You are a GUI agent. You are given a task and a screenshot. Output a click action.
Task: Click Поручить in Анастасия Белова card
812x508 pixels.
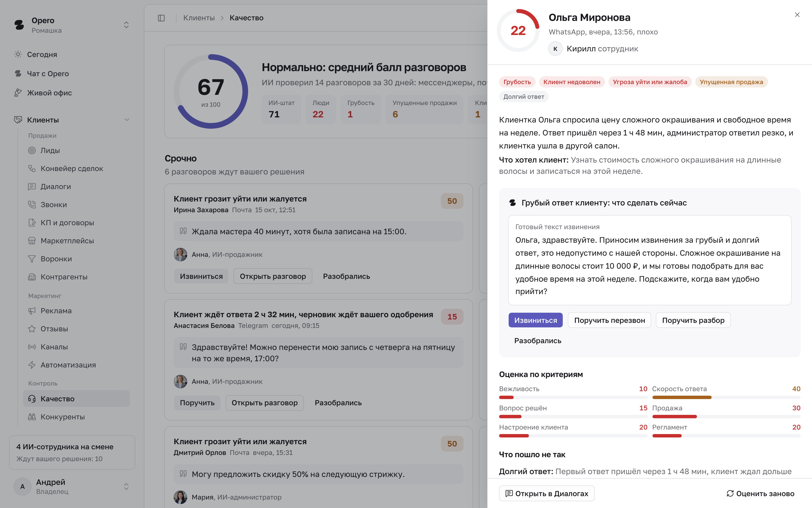coord(197,402)
